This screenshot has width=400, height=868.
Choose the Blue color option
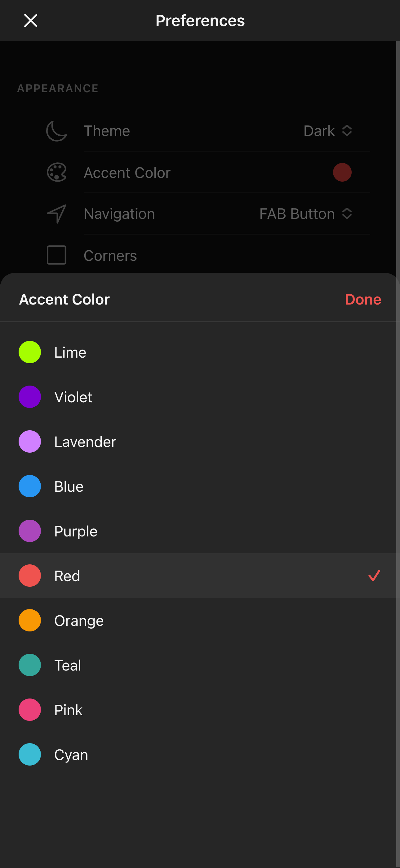tap(198, 486)
